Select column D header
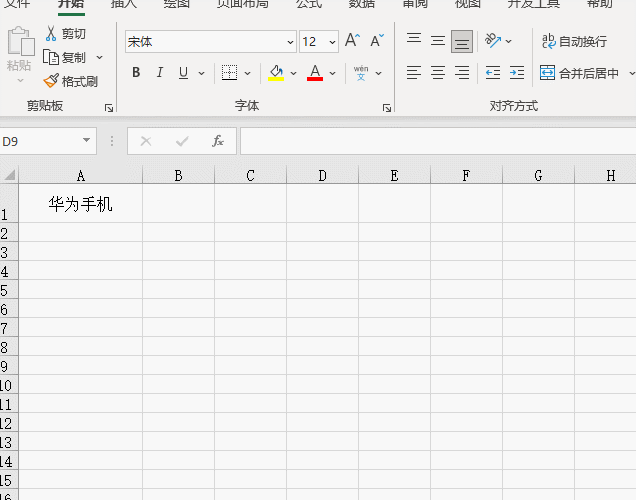 [x=322, y=175]
